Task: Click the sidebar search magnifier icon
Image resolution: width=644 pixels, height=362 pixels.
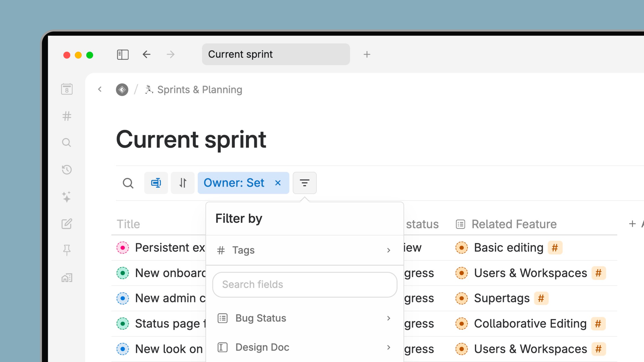Action: click(x=67, y=143)
